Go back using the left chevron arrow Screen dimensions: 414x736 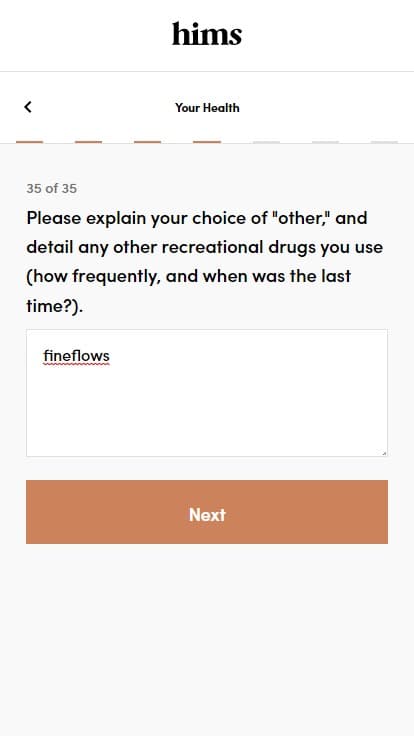[x=28, y=107]
